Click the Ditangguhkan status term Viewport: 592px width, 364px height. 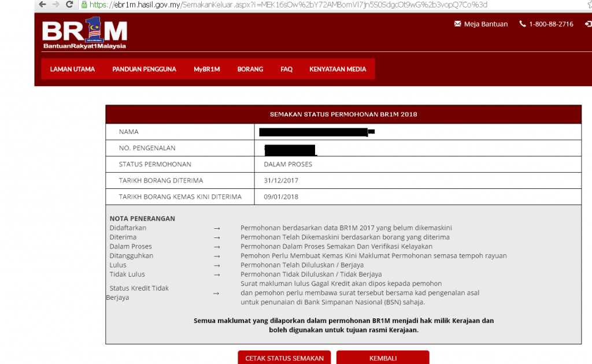131,256
